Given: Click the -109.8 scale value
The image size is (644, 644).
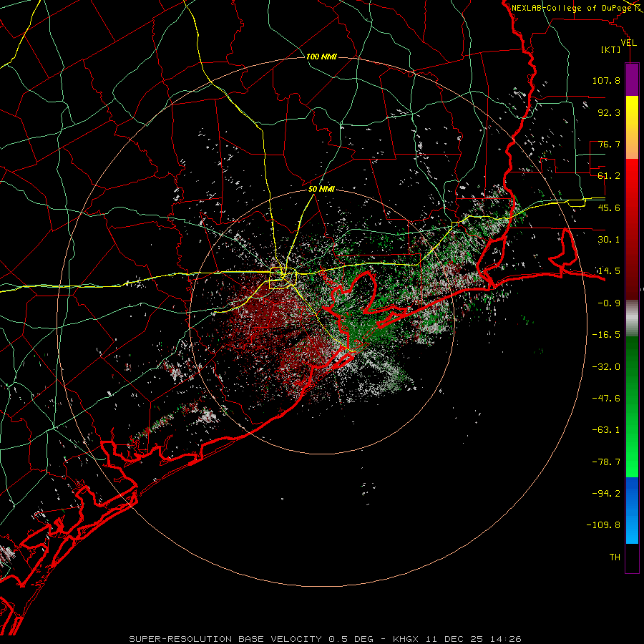Looking at the screenshot, I should click(603, 525).
